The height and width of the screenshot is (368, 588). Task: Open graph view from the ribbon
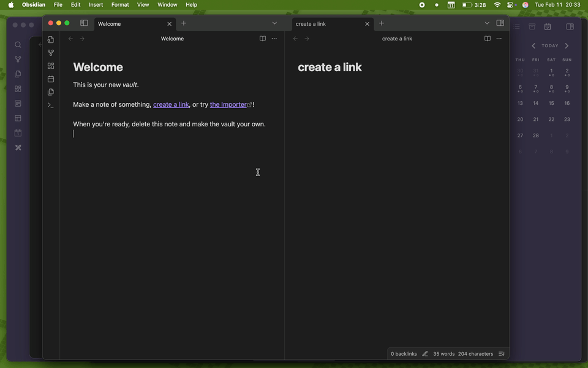[x=51, y=53]
